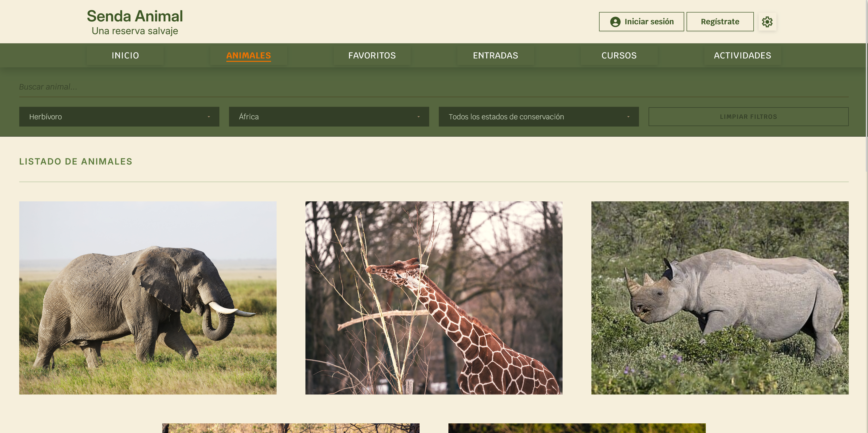The width and height of the screenshot is (868, 433).
Task: Click the Listado de Animales heading
Action: [x=76, y=161]
